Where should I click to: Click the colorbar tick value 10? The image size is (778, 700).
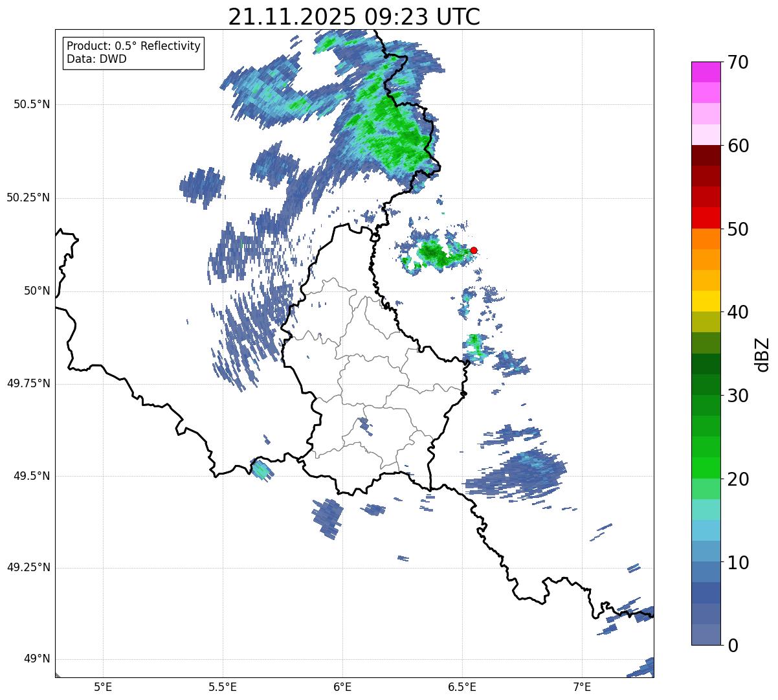tap(738, 563)
